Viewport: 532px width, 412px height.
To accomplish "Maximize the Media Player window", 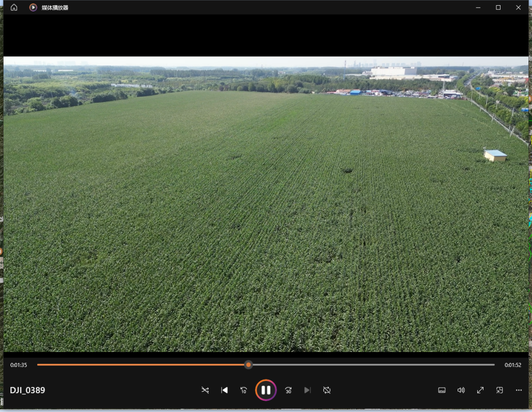I will [498, 7].
